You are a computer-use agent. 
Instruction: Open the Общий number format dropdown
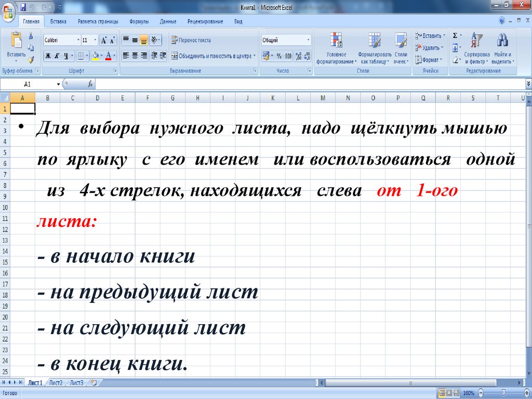pos(308,41)
